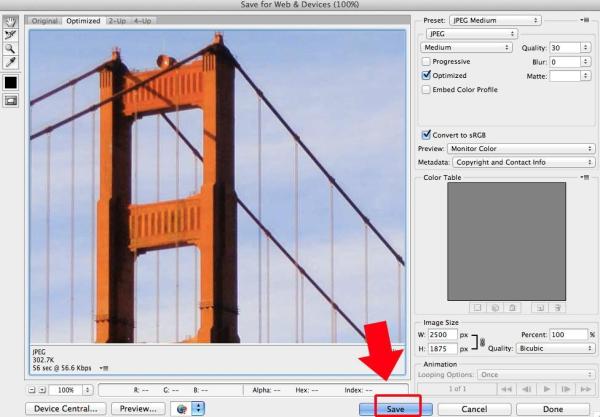The height and width of the screenshot is (417, 600).
Task: Click the black eyedropper color swatch
Action: tap(11, 81)
